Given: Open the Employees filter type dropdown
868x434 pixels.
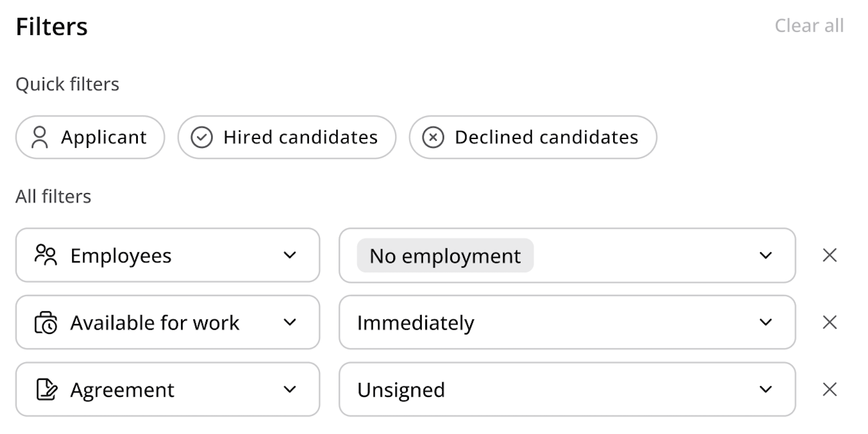Looking at the screenshot, I should pyautogui.click(x=168, y=255).
